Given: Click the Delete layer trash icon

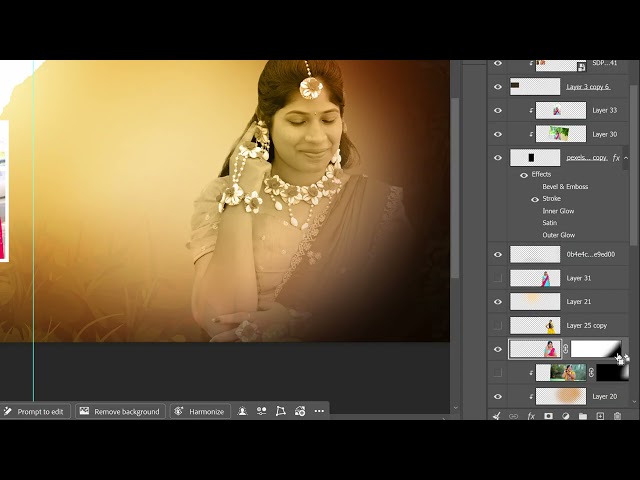Looking at the screenshot, I should (617, 416).
